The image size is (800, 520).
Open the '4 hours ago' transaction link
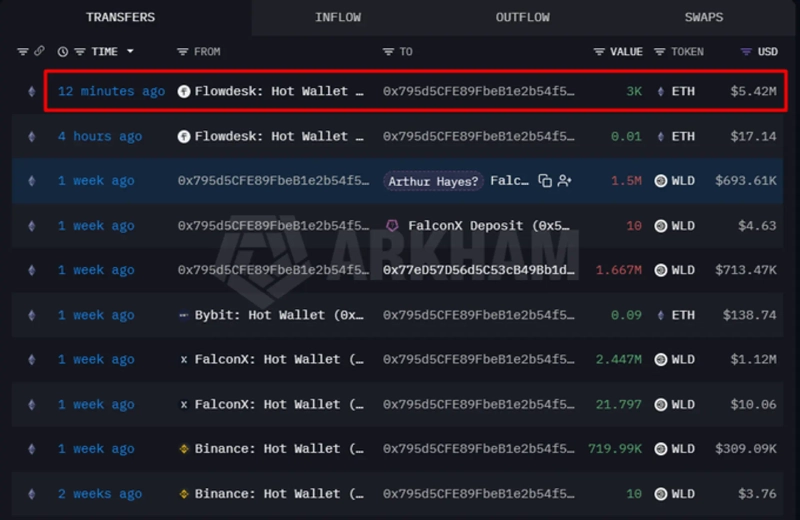(100, 136)
